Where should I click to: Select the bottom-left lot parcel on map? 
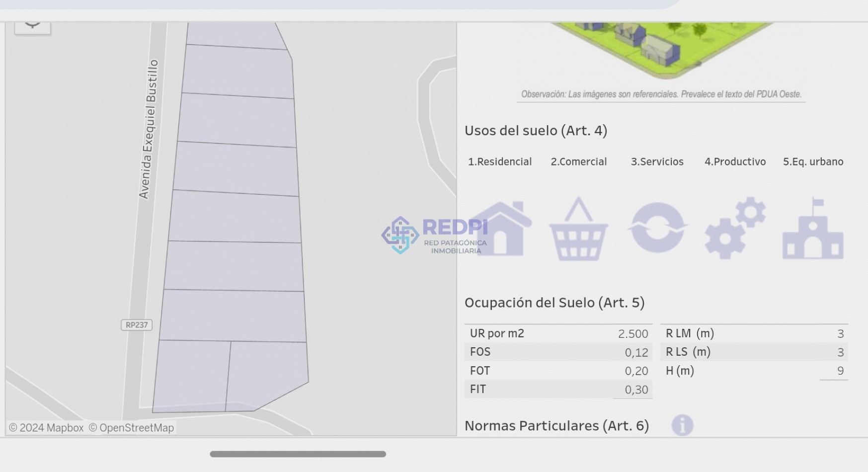click(x=192, y=376)
